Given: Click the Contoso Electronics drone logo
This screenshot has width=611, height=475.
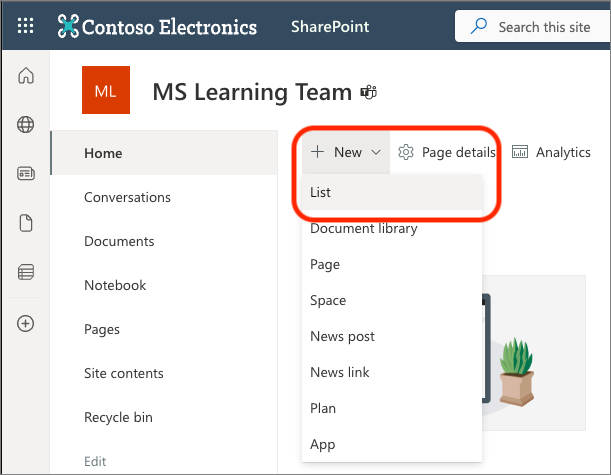Looking at the screenshot, I should click(68, 26).
